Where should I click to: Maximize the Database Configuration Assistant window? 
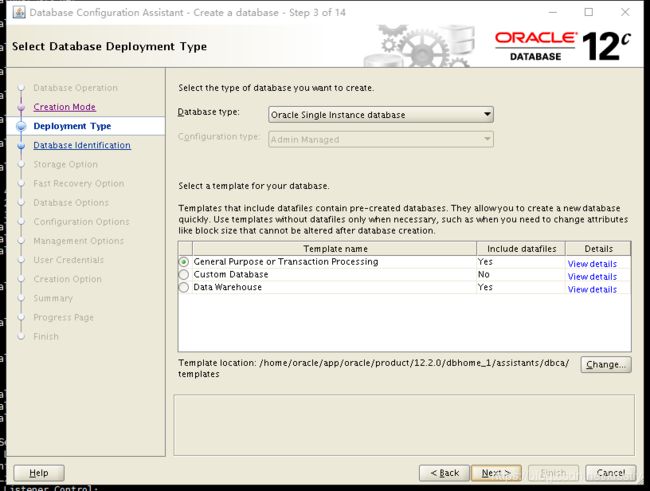click(x=589, y=12)
